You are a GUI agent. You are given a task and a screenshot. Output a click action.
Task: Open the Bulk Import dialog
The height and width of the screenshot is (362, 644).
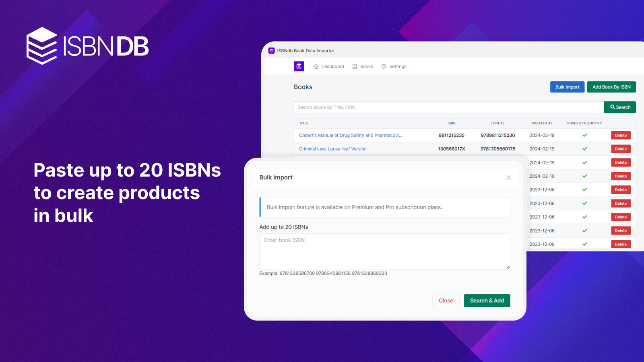coord(567,87)
